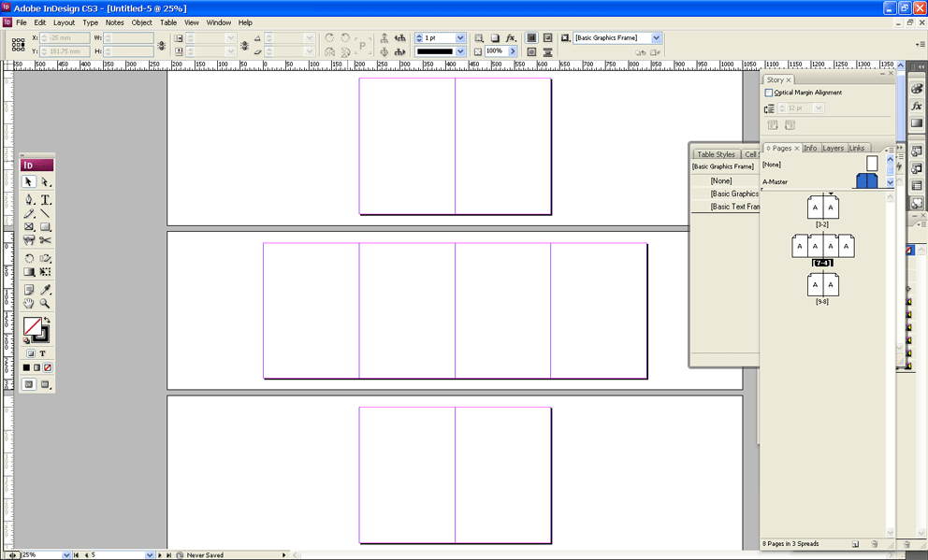Toggle Apply None button
Image resolution: width=928 pixels, height=560 pixels.
48,367
